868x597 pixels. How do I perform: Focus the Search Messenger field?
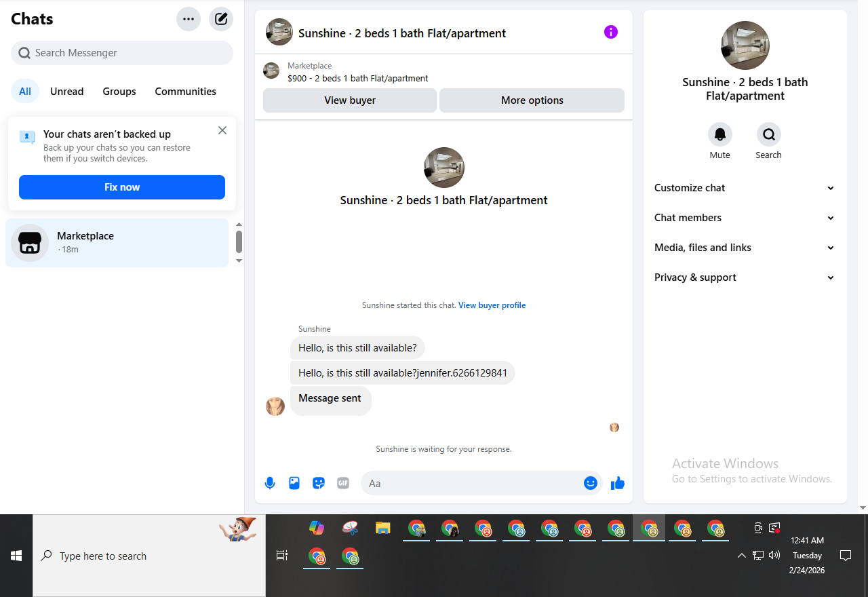122,53
